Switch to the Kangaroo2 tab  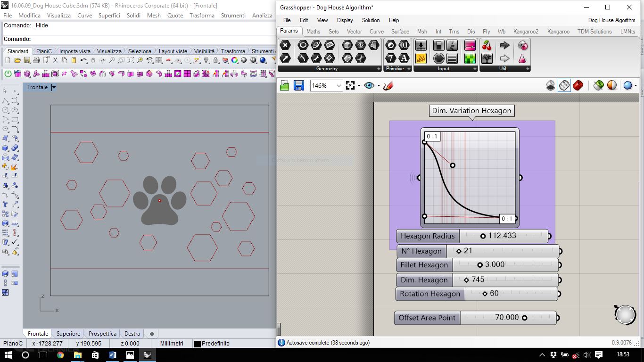click(x=526, y=32)
